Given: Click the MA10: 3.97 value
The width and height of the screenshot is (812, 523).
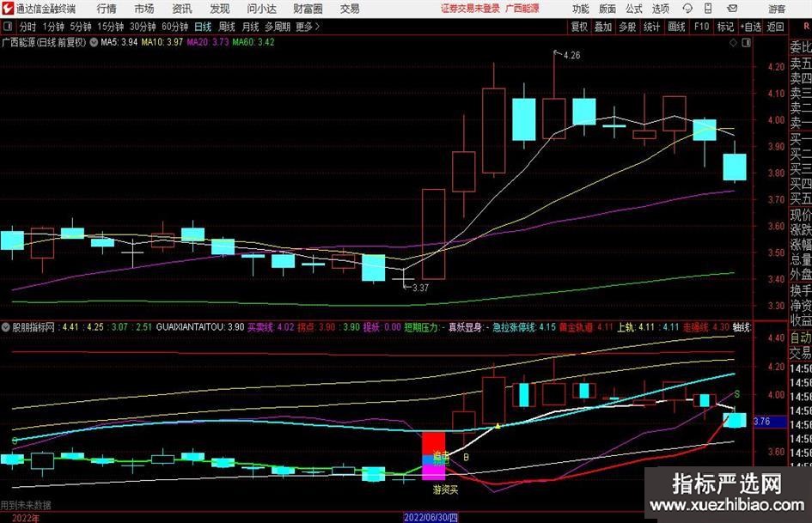Looking at the screenshot, I should click(162, 42).
